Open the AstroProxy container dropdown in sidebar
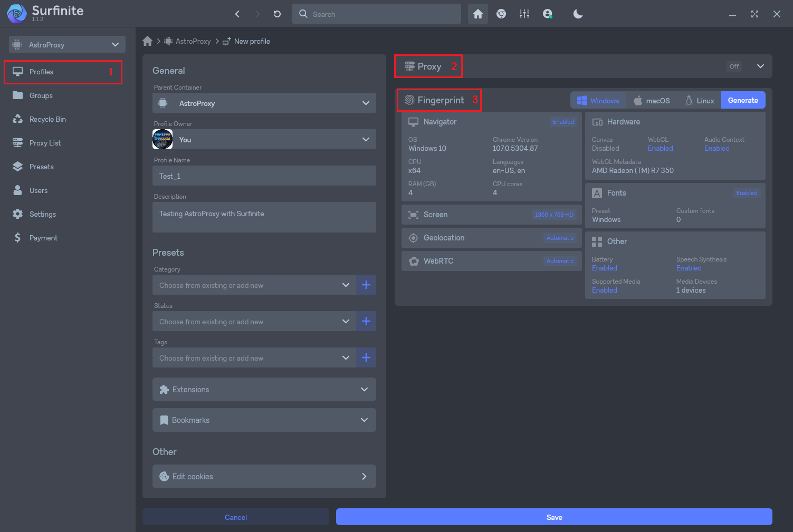The width and height of the screenshot is (793, 532). point(67,44)
